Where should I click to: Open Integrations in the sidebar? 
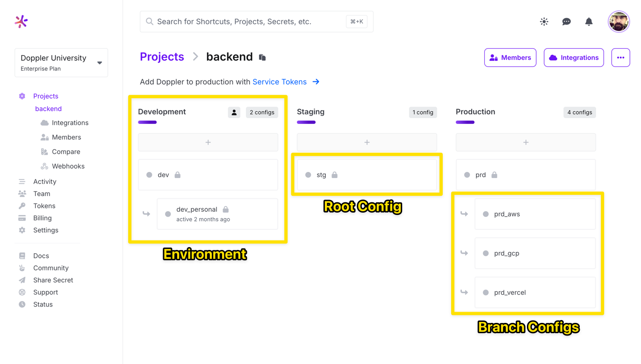pos(70,123)
